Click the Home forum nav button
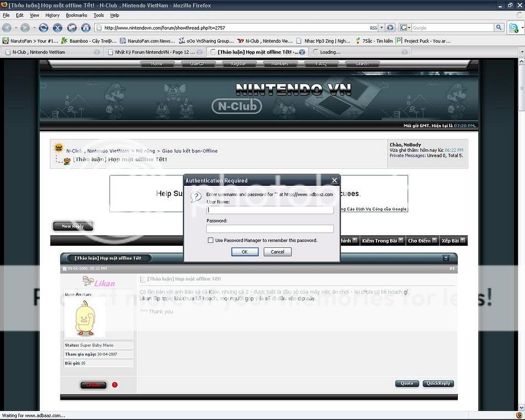Screen dimensions: 525x420 coord(156,64)
